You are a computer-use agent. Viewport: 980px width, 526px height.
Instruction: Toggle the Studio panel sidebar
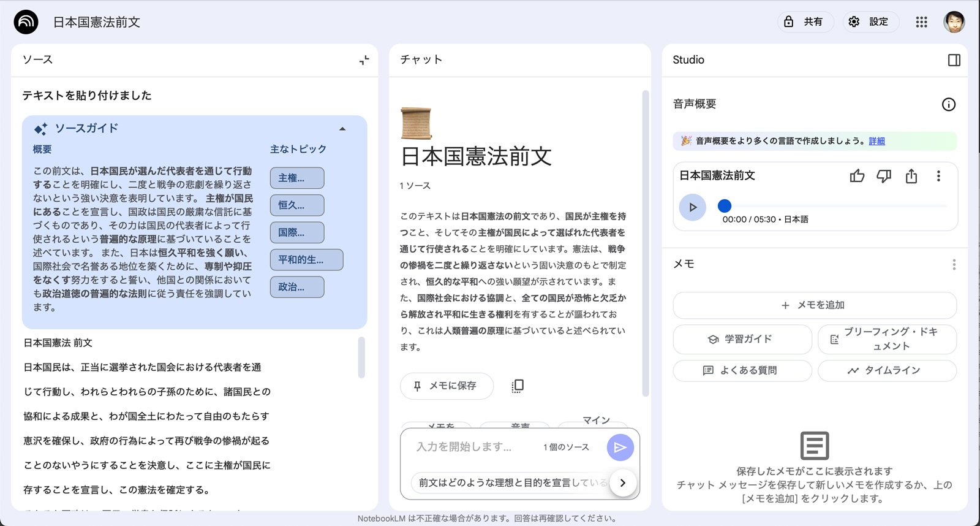point(954,60)
